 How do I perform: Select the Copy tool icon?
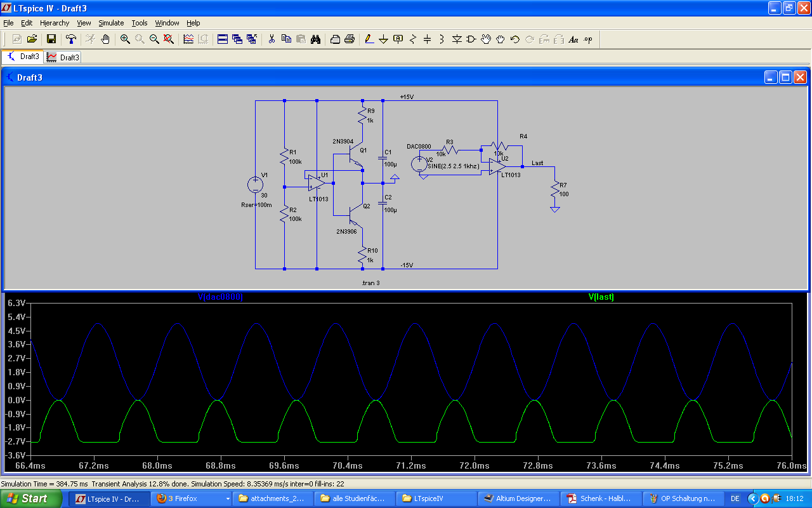(286, 39)
